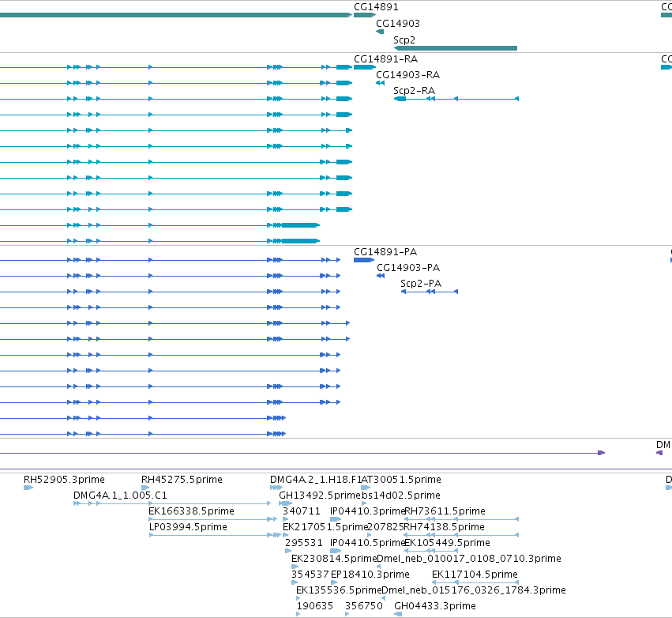
Task: Select the EK117104.5prime EST label
Action: tap(475, 575)
